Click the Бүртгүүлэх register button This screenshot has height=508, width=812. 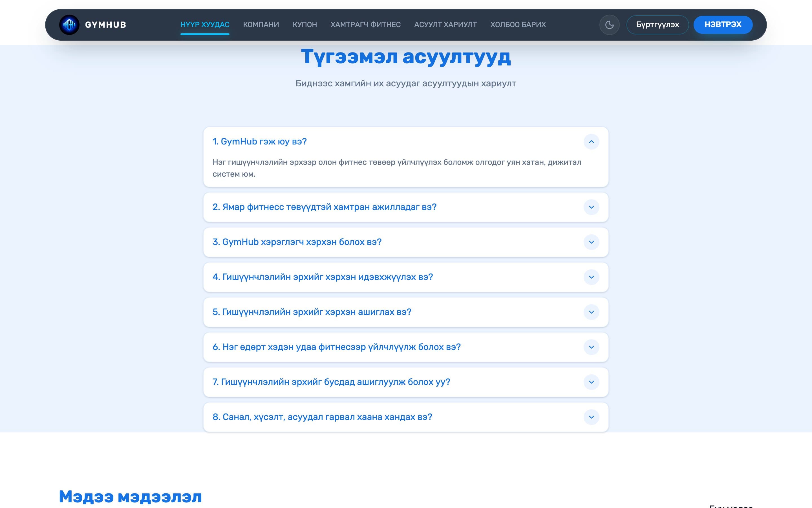click(657, 25)
